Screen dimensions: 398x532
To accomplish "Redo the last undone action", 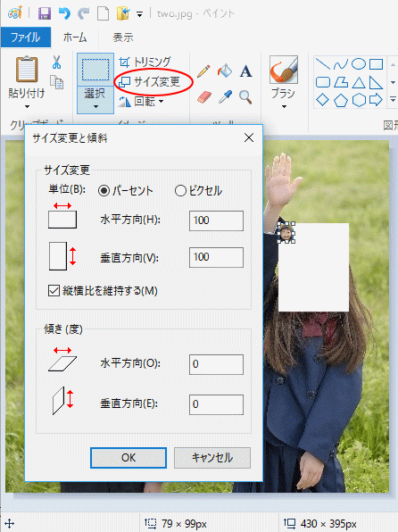I will click(83, 13).
